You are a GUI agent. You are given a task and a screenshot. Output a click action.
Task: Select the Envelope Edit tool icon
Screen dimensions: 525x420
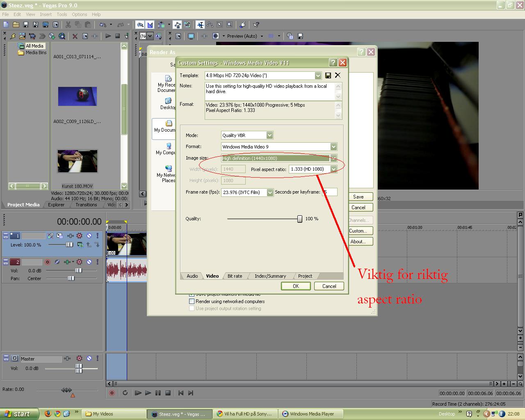coord(210,25)
